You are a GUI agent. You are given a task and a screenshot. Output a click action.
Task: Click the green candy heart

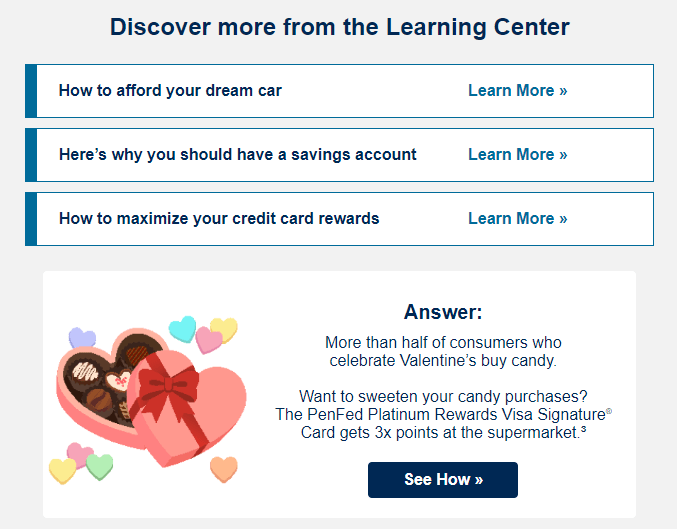99,465
